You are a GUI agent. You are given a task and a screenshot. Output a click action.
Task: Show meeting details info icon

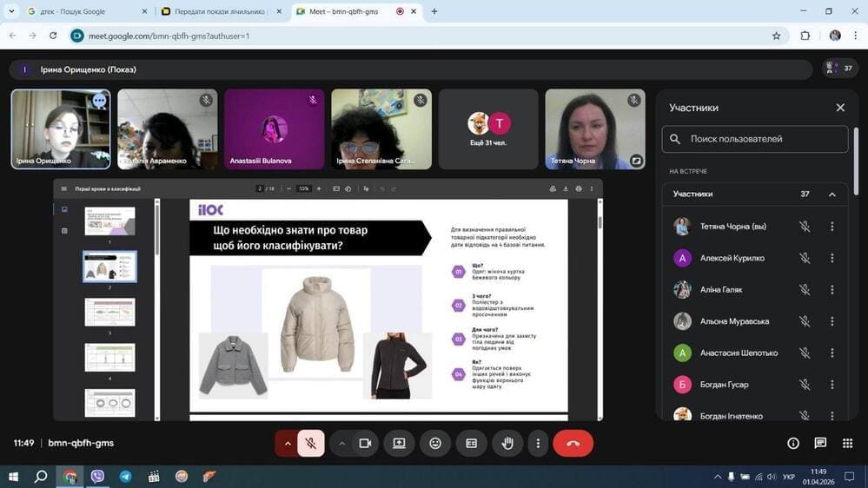(x=793, y=444)
